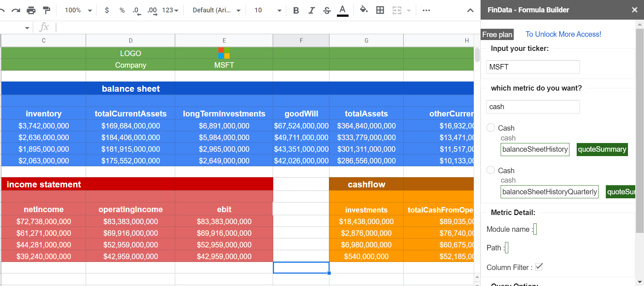
Task: Click the spreadsheet vertical scrollbar thumb
Action: 477,55
